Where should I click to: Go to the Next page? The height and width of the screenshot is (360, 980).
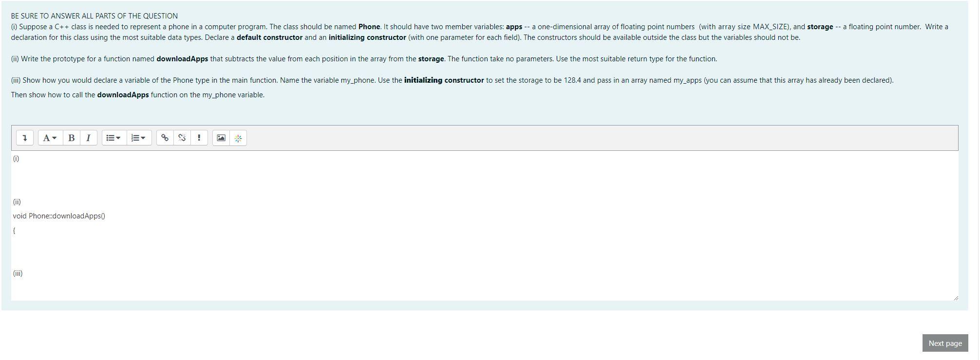click(x=945, y=343)
